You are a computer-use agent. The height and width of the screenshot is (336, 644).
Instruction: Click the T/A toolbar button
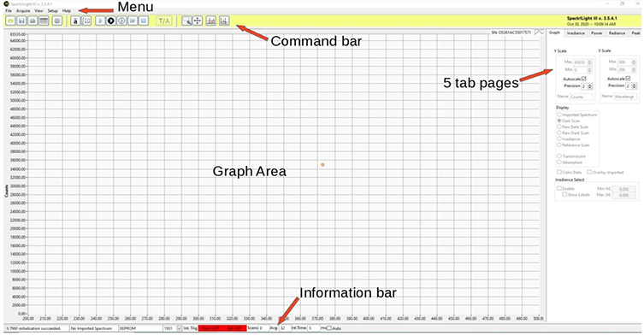click(x=164, y=21)
